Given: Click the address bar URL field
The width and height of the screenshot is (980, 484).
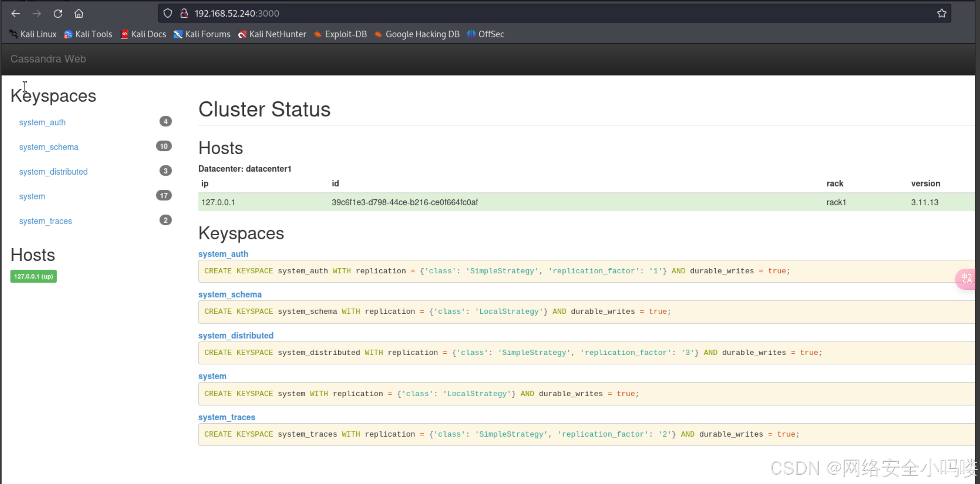Looking at the screenshot, I should coord(470,14).
